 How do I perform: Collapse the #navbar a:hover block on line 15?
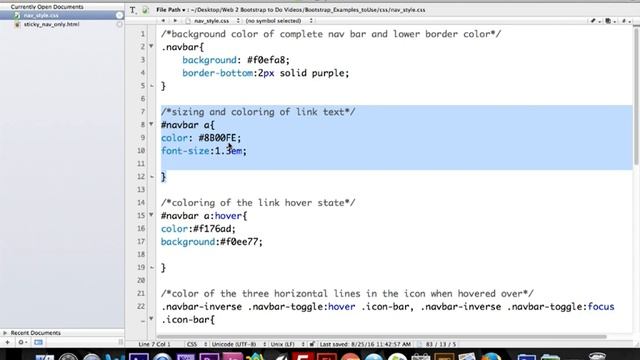(151, 215)
